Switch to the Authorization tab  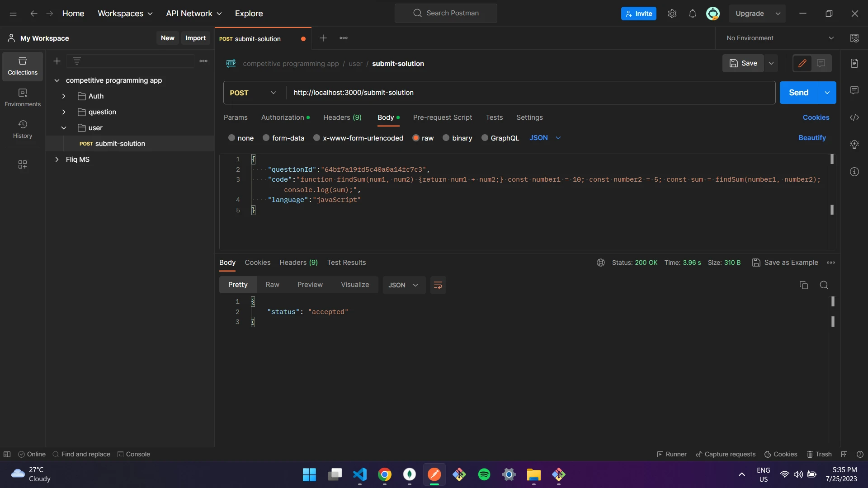(285, 117)
